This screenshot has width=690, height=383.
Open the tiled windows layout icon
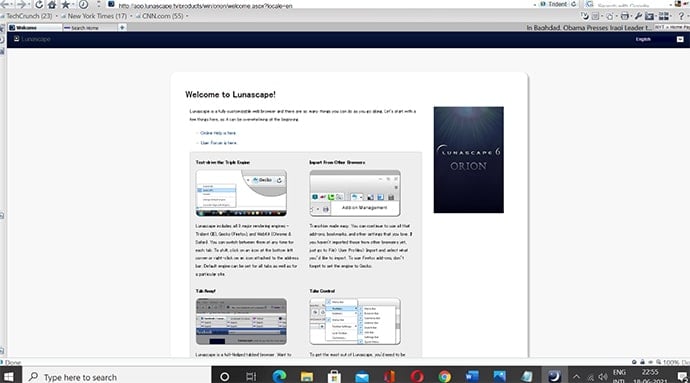click(x=664, y=16)
